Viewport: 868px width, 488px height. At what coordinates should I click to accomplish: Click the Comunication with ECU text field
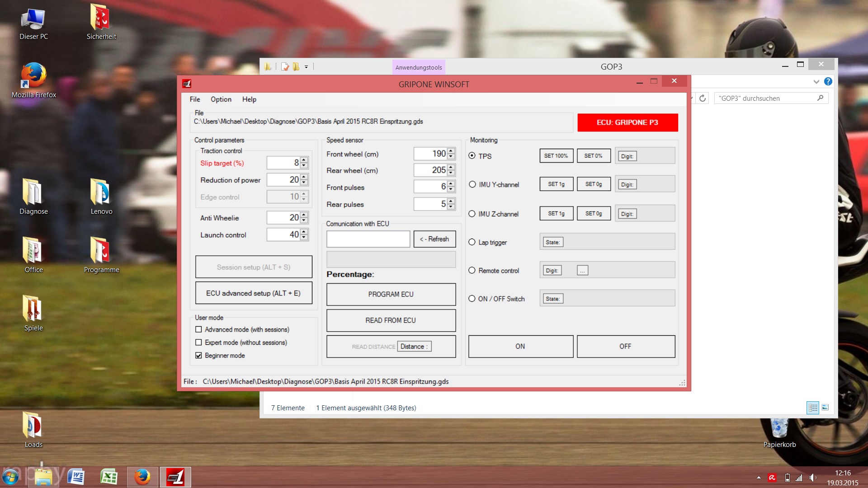pos(368,239)
